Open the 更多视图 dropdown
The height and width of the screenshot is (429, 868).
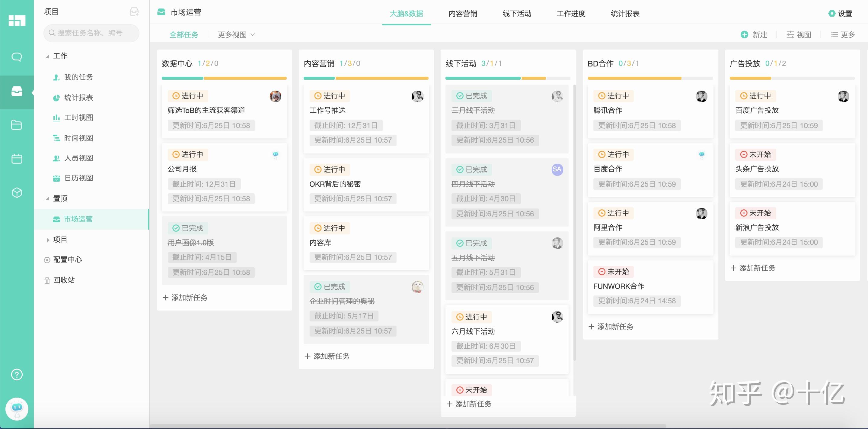(x=236, y=34)
